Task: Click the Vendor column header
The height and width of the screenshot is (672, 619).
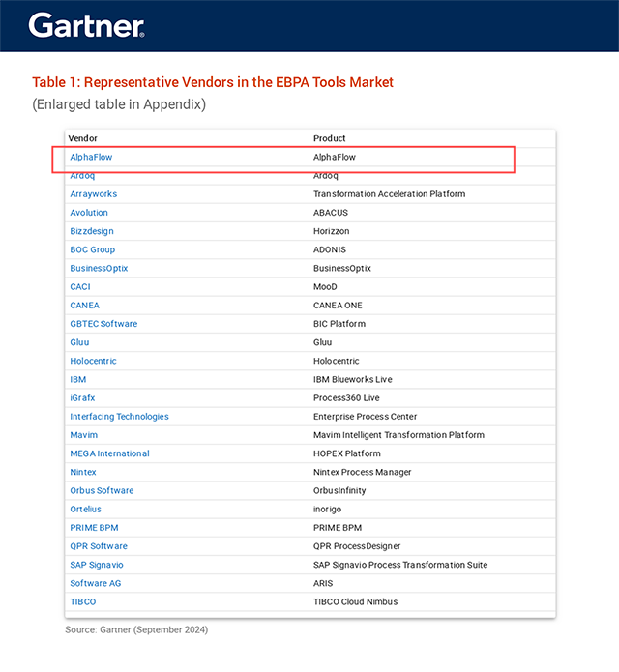Action: [x=83, y=138]
